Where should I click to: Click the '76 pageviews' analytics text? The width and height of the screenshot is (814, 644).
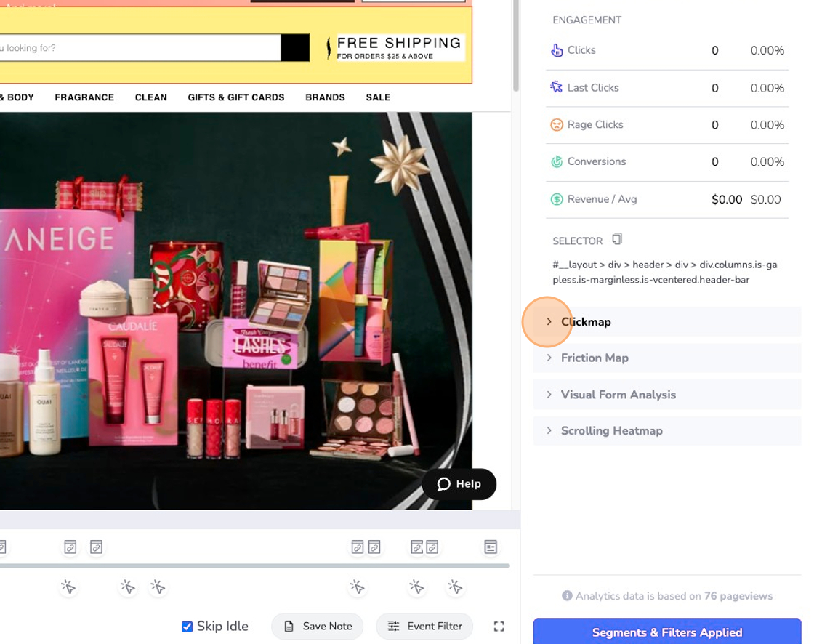pyautogui.click(x=738, y=596)
